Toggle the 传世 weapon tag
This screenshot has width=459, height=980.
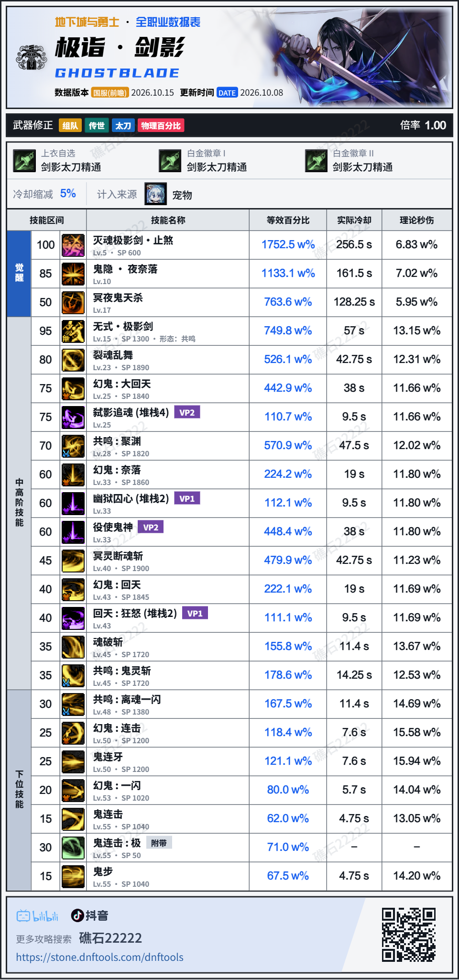coord(97,125)
